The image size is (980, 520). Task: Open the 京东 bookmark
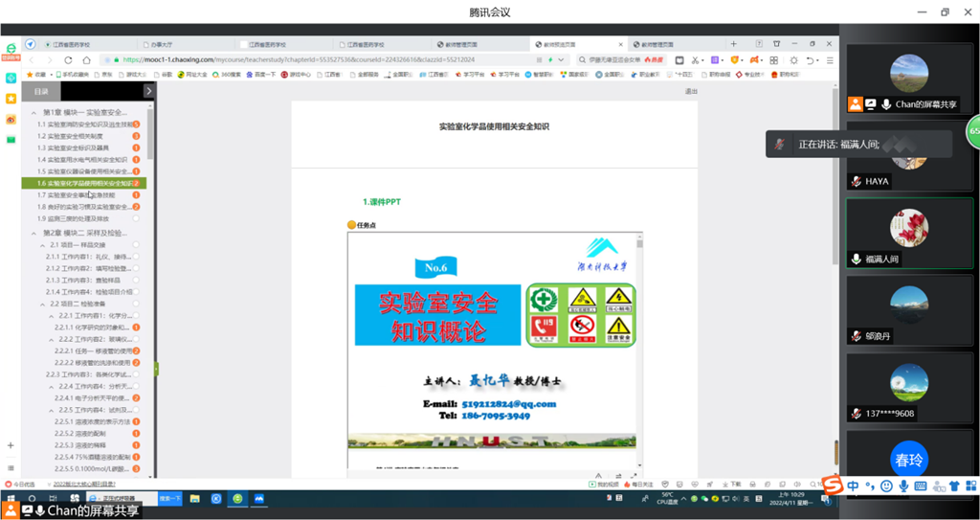tap(102, 74)
